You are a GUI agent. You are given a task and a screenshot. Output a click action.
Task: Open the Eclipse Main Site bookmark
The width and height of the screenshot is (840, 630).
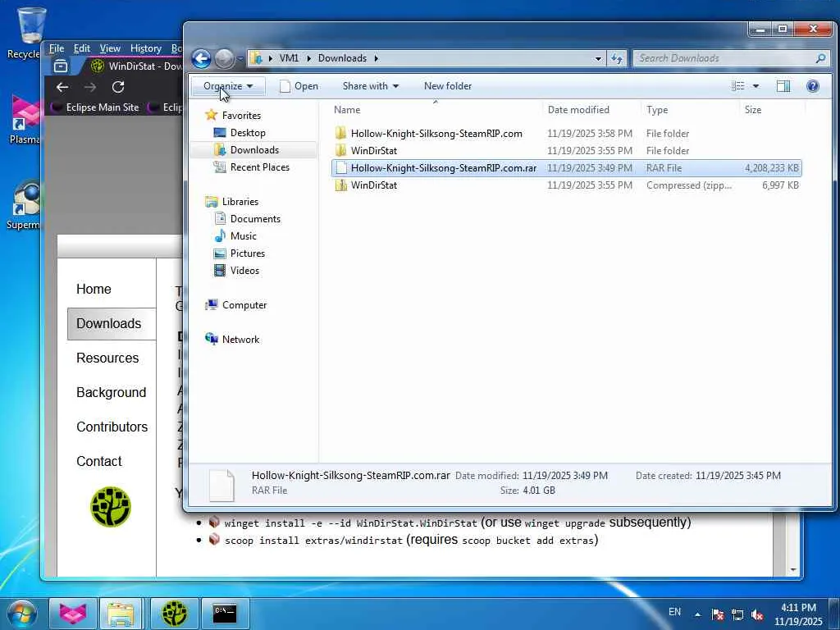tap(95, 107)
